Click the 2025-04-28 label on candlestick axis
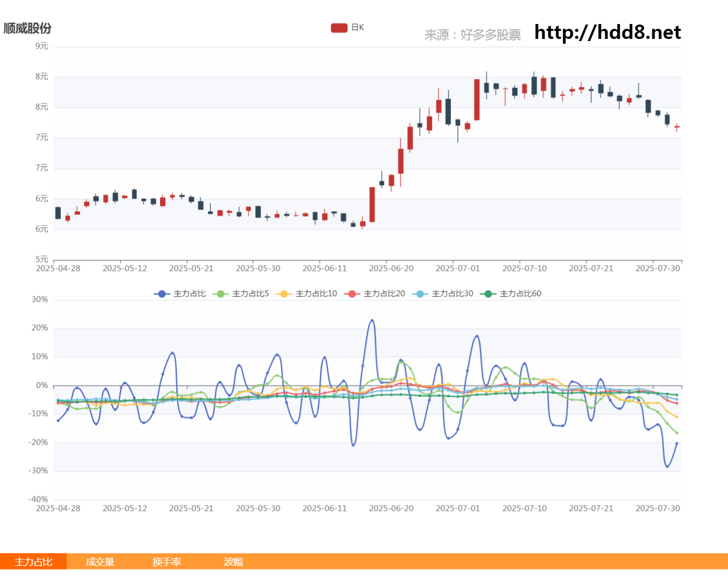The image size is (728, 577). pos(58,268)
